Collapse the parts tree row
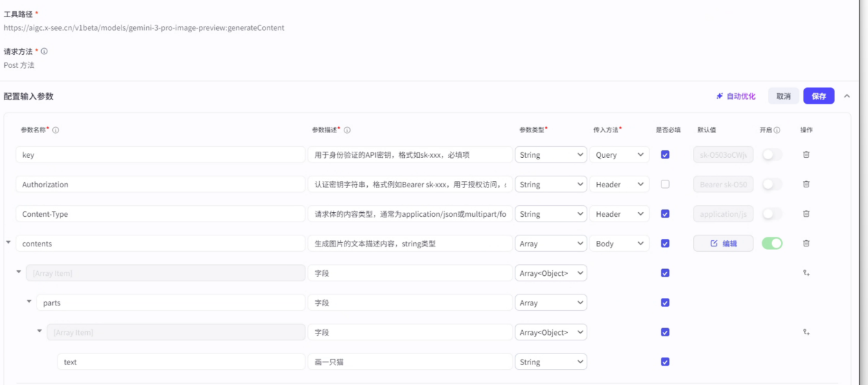 click(30, 301)
